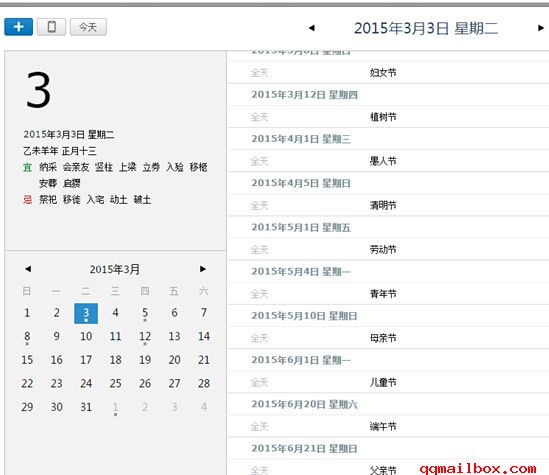Click the 今天 today button

pyautogui.click(x=88, y=27)
